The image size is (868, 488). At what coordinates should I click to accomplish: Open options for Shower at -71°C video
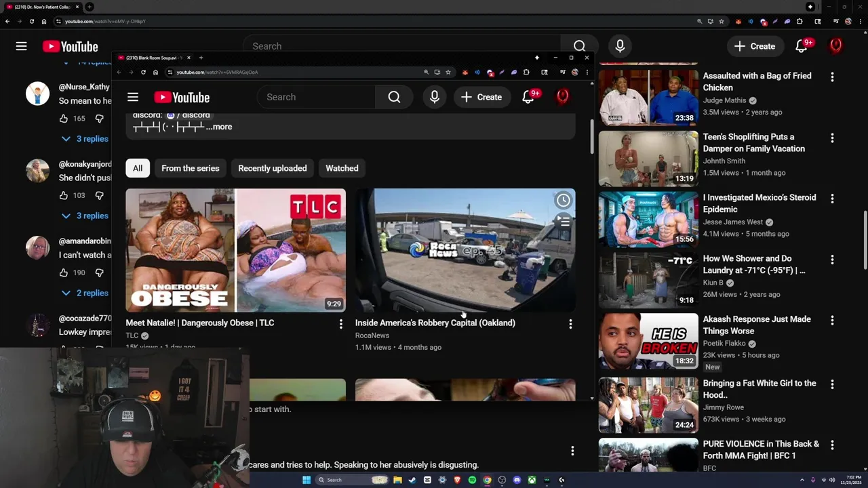point(832,260)
